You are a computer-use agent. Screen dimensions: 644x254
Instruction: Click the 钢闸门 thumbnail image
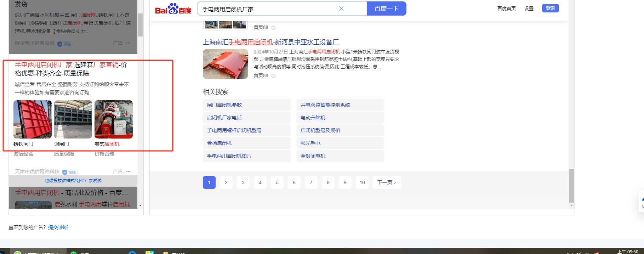click(73, 119)
